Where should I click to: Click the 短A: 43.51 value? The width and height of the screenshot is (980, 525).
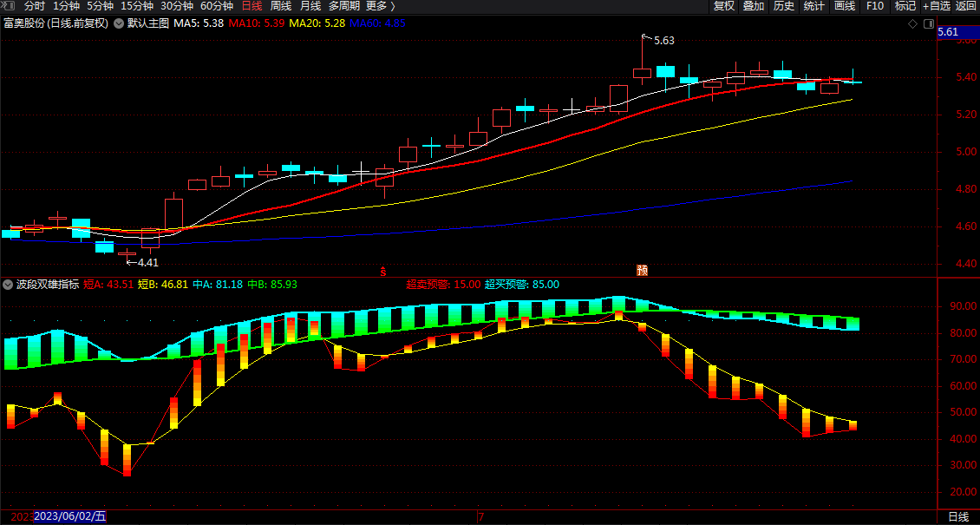pos(108,285)
